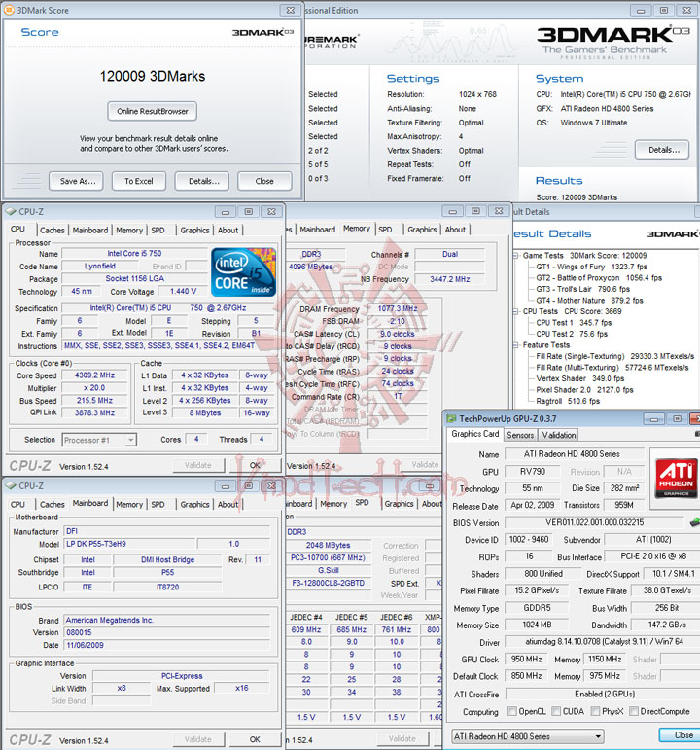Click Validate in top-left CPU-Z CPU window
Image resolution: width=700 pixels, height=750 pixels.
point(198,465)
